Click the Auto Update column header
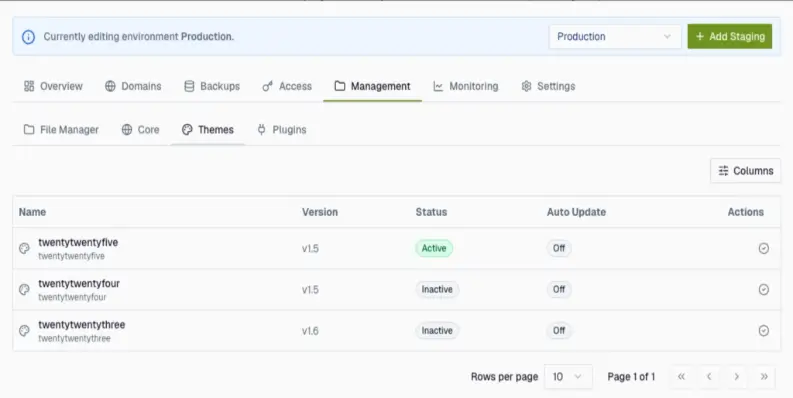This screenshot has height=398, width=793. 576,212
